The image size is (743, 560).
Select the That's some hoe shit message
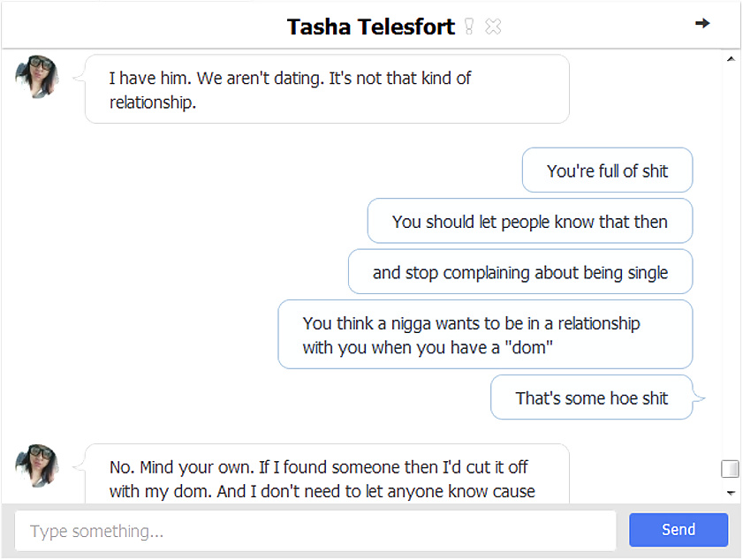click(x=591, y=397)
